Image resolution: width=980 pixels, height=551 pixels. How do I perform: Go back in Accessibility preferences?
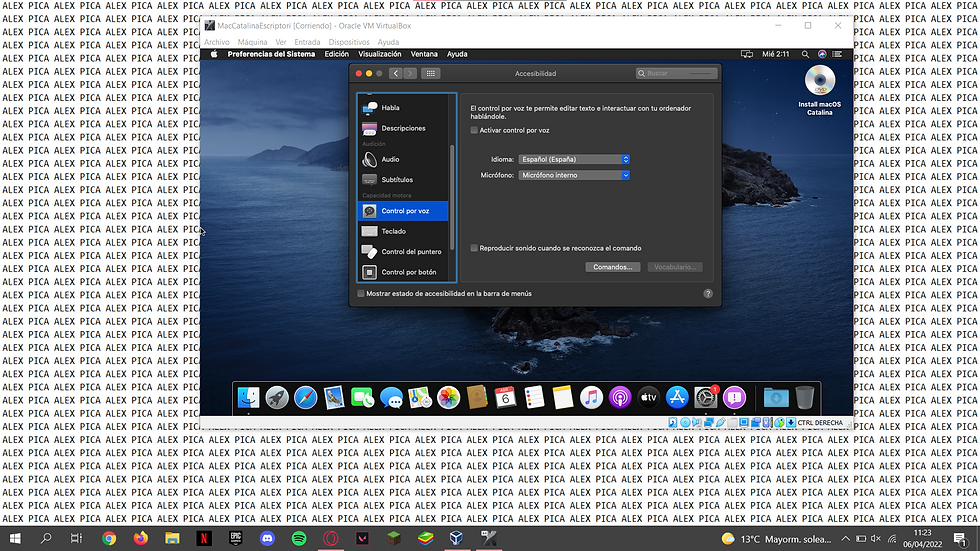pyautogui.click(x=396, y=73)
